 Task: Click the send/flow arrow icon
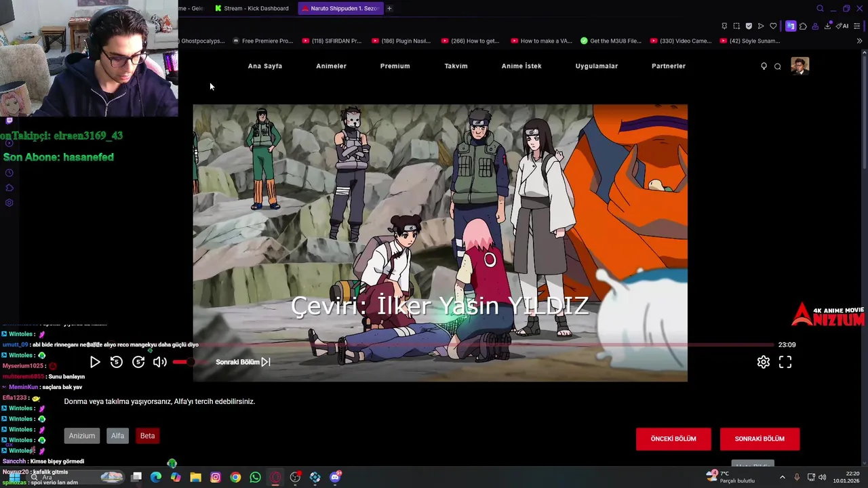point(761,26)
